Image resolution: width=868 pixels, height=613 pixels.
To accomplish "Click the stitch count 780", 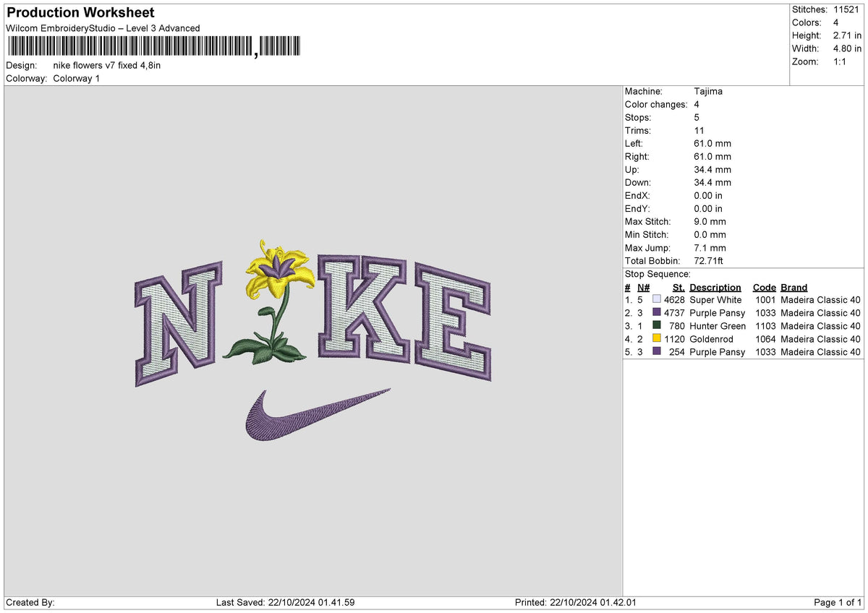I will (677, 326).
